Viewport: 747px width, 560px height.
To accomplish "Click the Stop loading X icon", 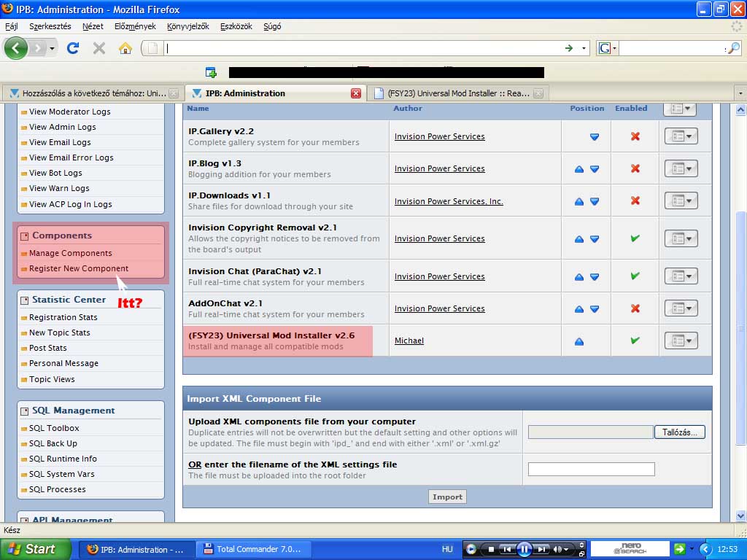I will click(x=99, y=48).
